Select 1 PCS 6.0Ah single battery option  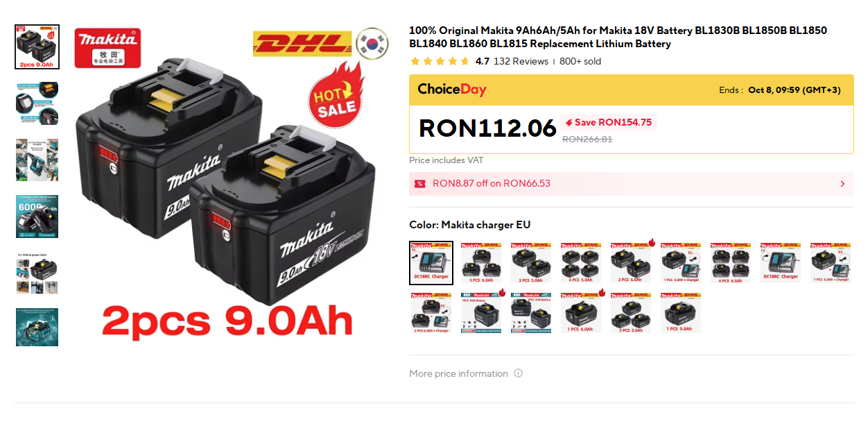pyautogui.click(x=581, y=313)
